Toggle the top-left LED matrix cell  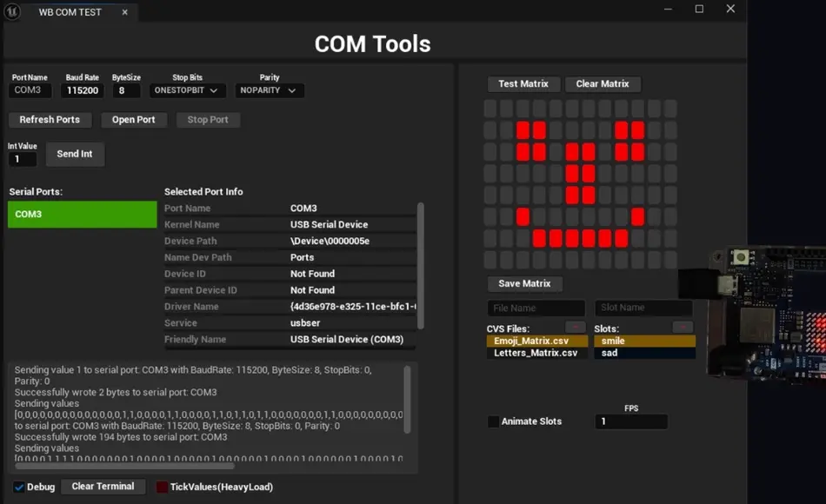coord(490,109)
